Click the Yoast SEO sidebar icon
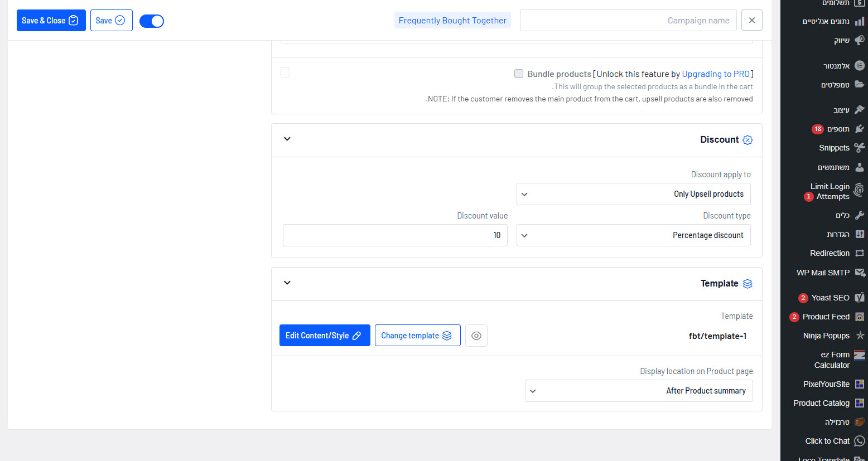The image size is (868, 461). coord(860,298)
